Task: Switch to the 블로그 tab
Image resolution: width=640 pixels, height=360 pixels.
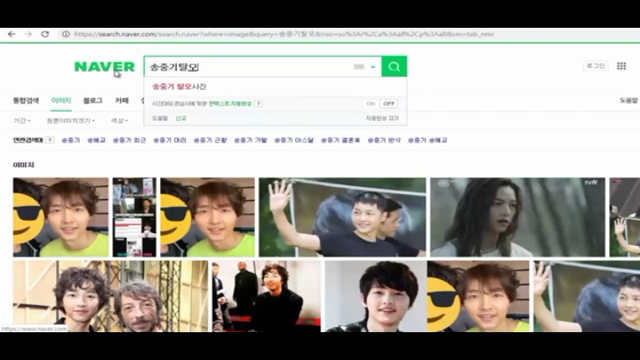Action: [x=93, y=100]
